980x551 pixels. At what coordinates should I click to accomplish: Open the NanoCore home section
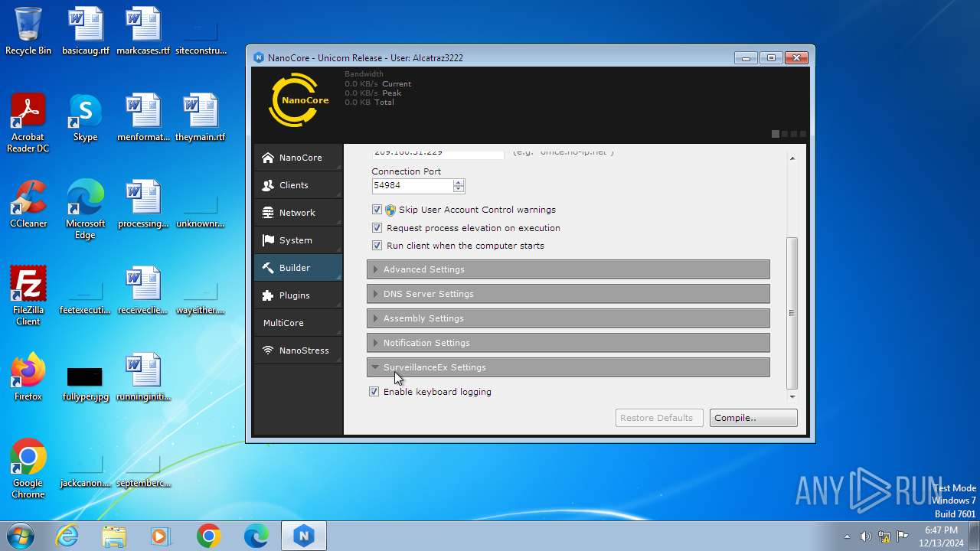[x=299, y=158]
